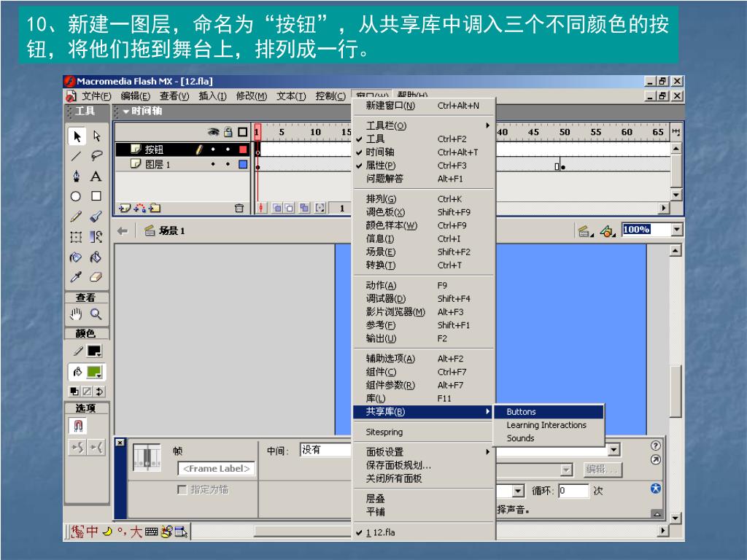Toggle show/hide all layers eye icon
The image size is (747, 560).
click(214, 132)
